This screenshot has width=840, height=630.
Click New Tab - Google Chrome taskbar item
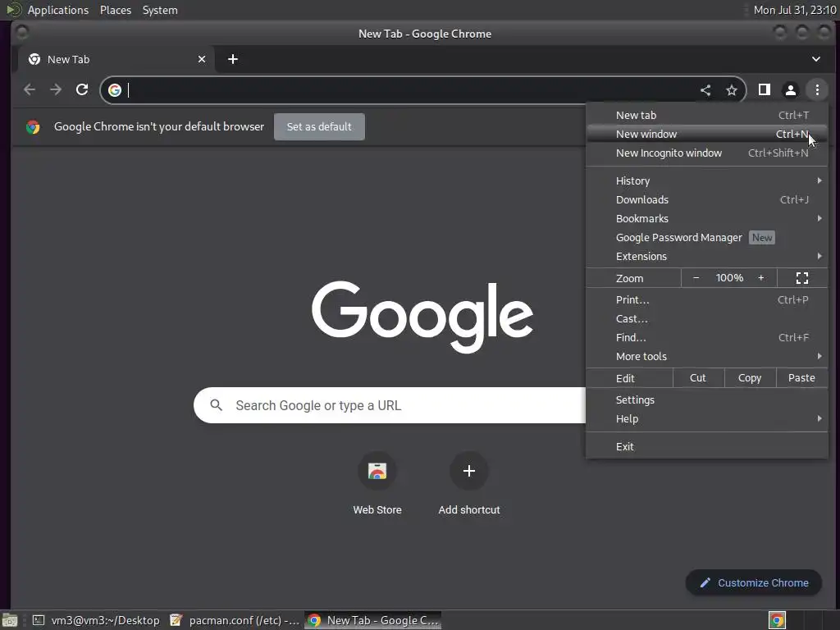[x=374, y=620]
